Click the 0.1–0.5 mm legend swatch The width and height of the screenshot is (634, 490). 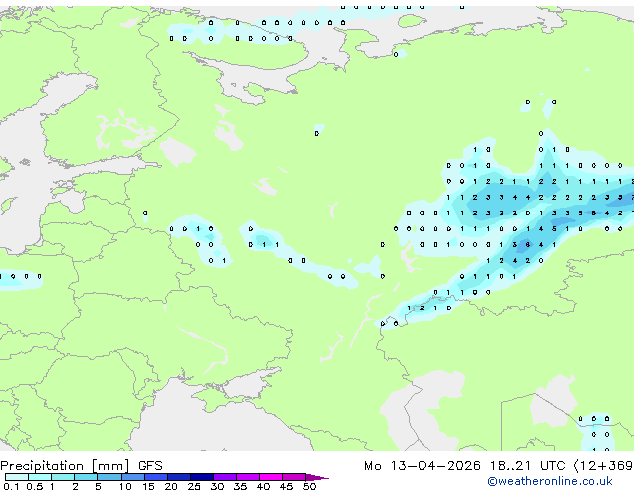click(17, 477)
